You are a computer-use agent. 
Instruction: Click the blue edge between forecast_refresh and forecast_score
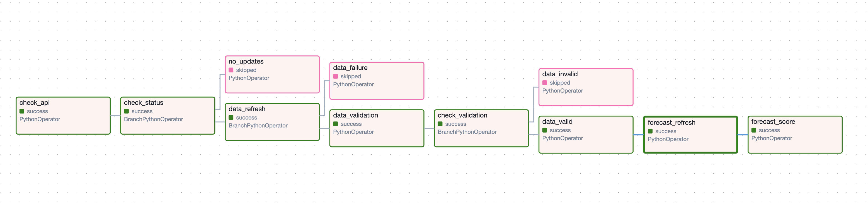(x=742, y=135)
